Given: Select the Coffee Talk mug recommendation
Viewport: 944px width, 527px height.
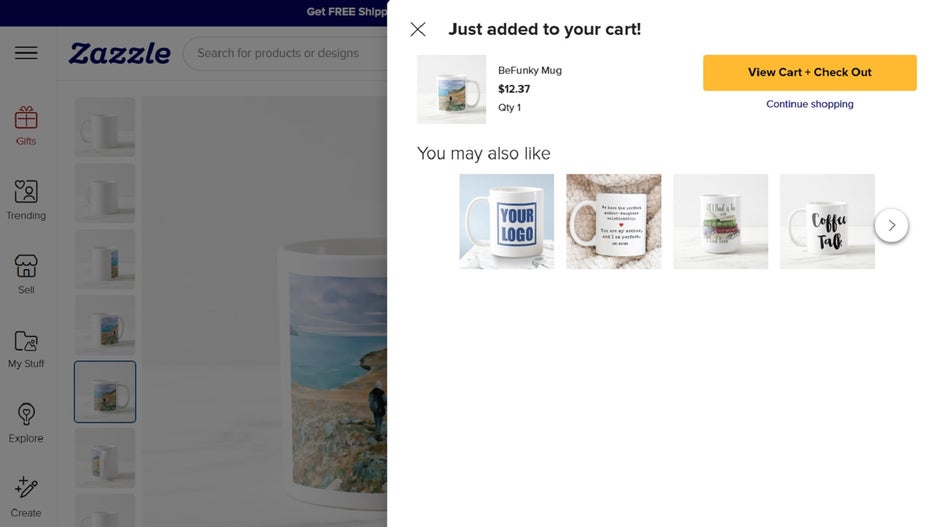Looking at the screenshot, I should coord(827,221).
